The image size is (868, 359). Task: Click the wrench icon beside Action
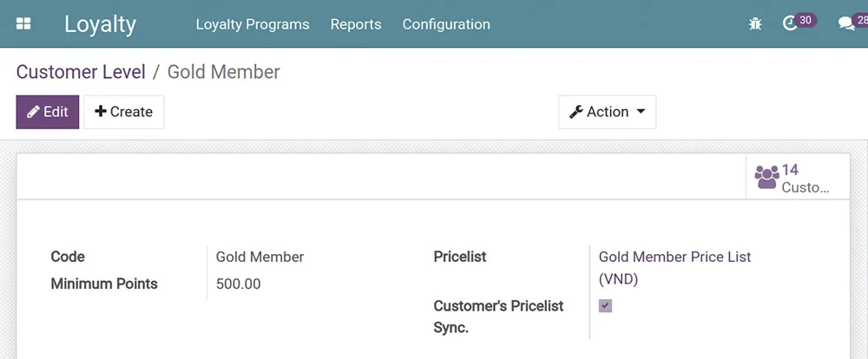(x=575, y=112)
